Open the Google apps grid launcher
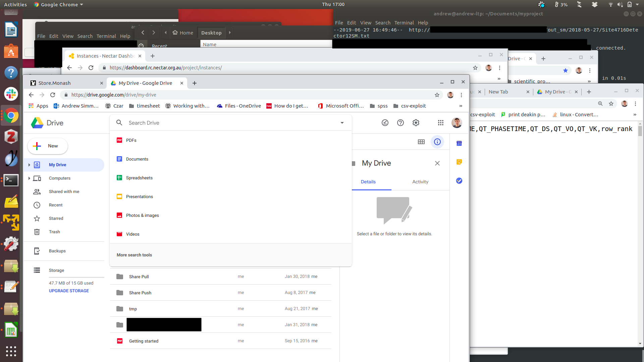Image resolution: width=644 pixels, height=362 pixels. point(441,123)
